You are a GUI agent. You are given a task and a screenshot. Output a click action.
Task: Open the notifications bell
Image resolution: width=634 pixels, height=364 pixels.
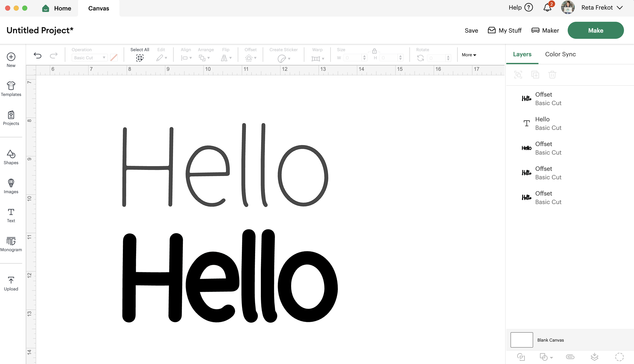click(x=547, y=7)
